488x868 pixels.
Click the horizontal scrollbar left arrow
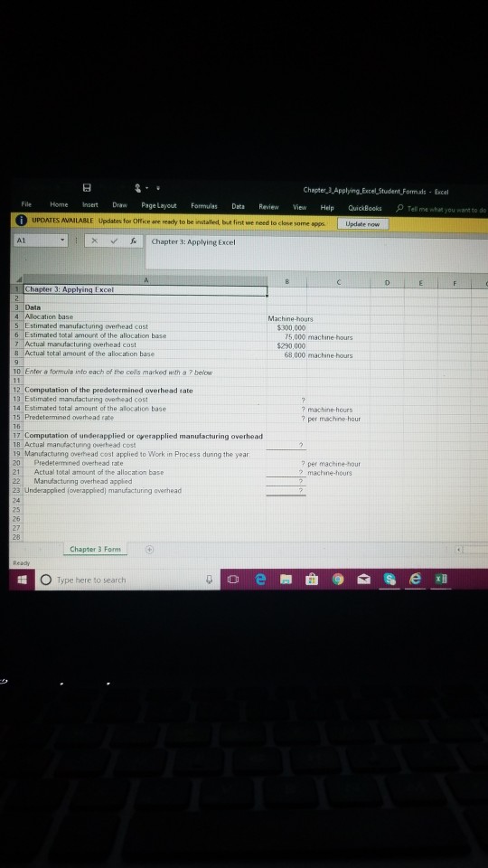(x=457, y=551)
